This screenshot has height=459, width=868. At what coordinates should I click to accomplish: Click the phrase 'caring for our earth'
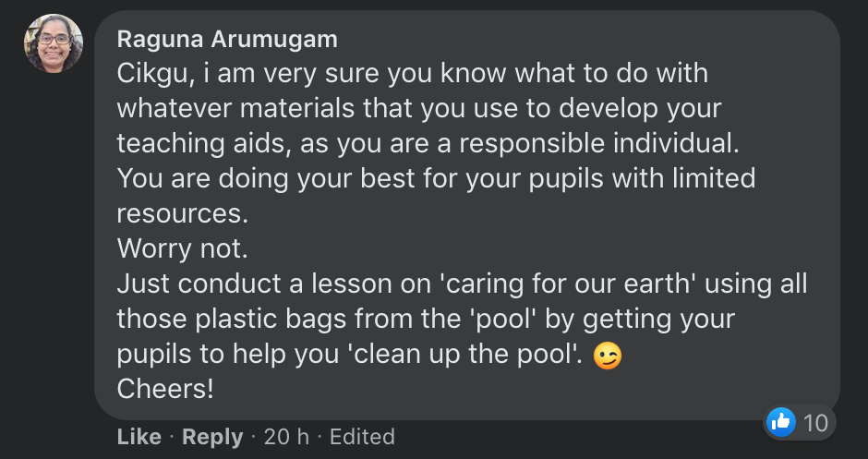(566, 284)
